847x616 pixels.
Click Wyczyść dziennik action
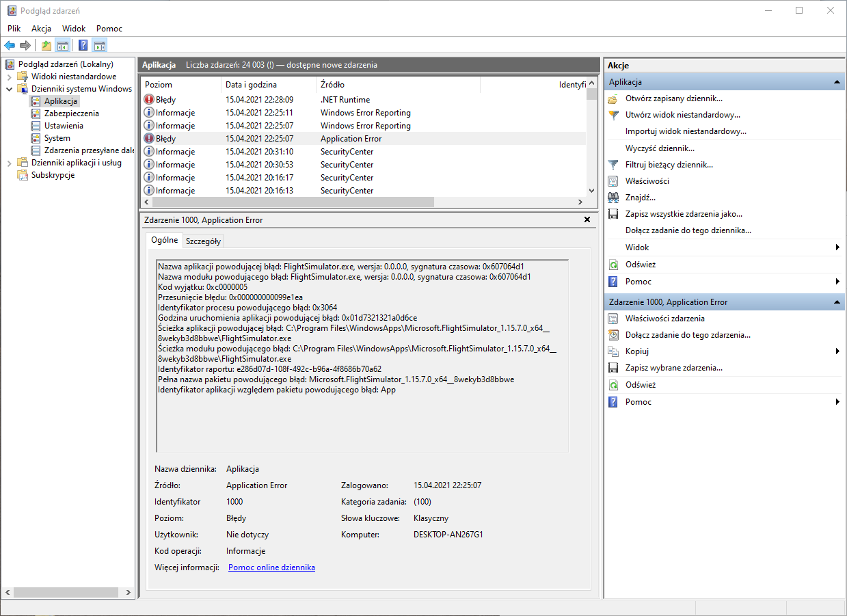660,148
